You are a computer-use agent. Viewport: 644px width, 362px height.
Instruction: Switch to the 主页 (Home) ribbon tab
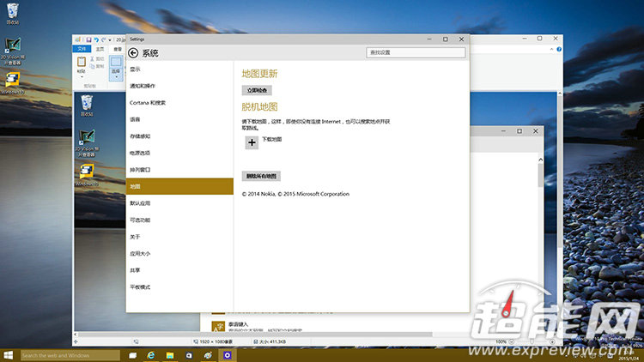[x=100, y=49]
